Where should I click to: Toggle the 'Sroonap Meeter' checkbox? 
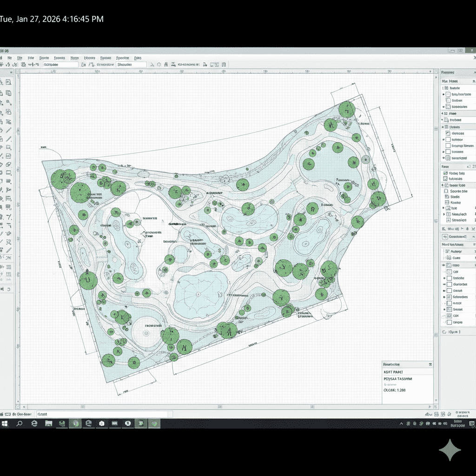coord(448,145)
